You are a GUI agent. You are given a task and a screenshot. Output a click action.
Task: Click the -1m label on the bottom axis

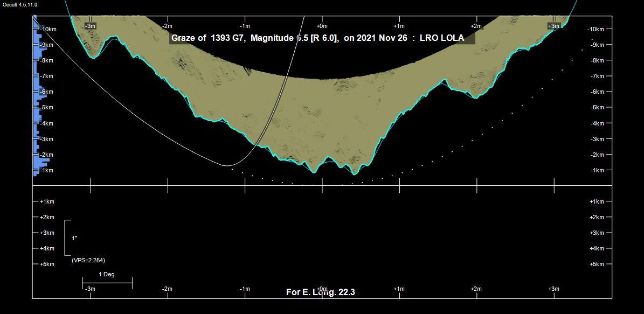[x=245, y=289]
